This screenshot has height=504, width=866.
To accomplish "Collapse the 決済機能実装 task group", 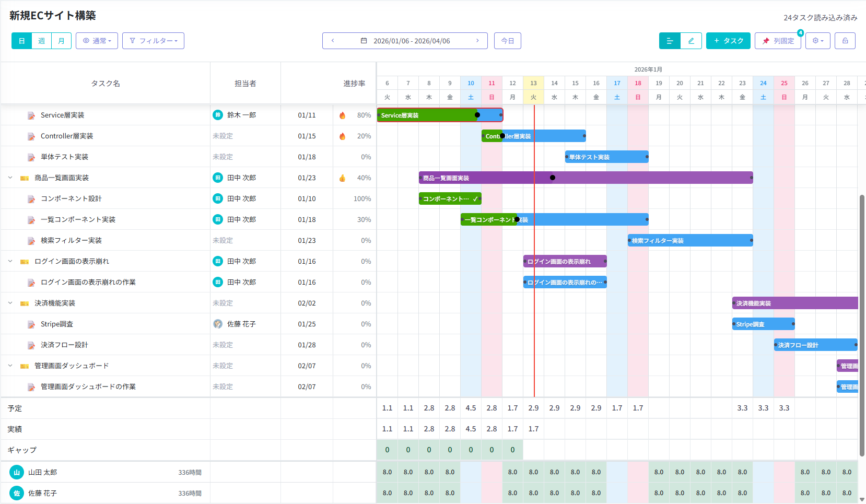I will click(10, 303).
